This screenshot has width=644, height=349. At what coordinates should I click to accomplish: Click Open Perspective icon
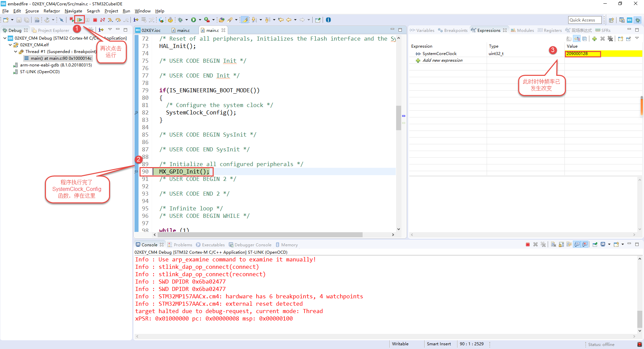[611, 20]
